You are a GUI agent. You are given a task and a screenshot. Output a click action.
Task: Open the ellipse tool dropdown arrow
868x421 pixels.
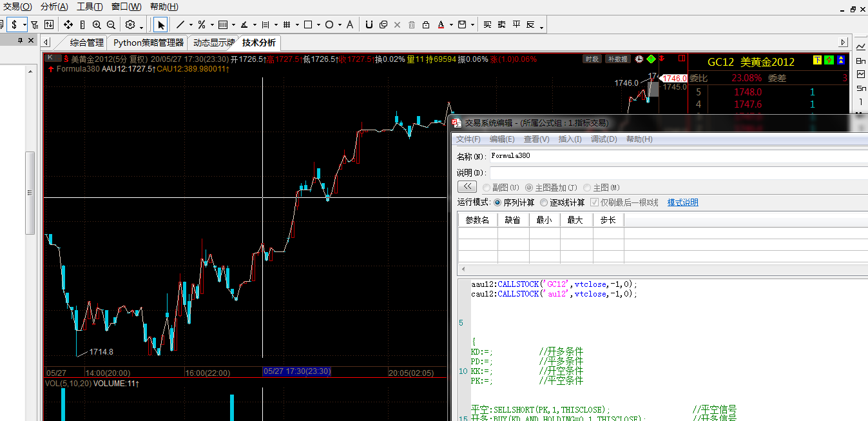point(340,25)
